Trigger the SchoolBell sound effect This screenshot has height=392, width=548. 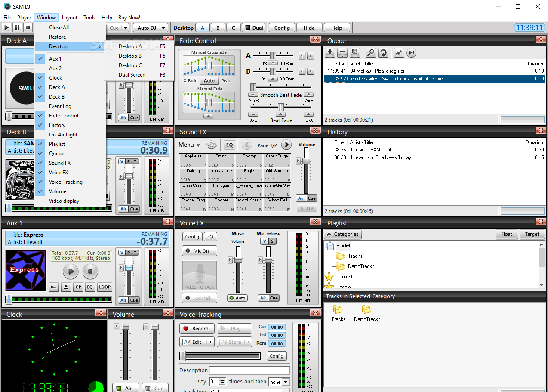277,204
